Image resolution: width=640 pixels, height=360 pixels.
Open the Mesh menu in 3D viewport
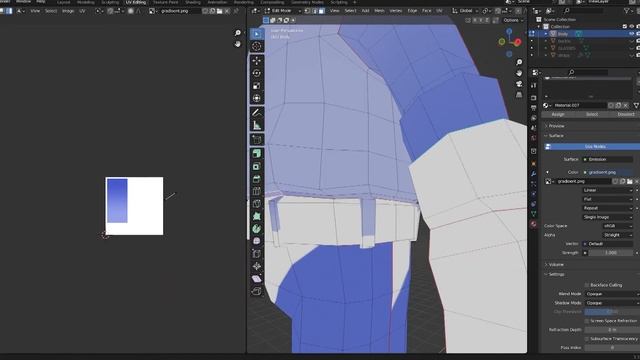(x=379, y=11)
